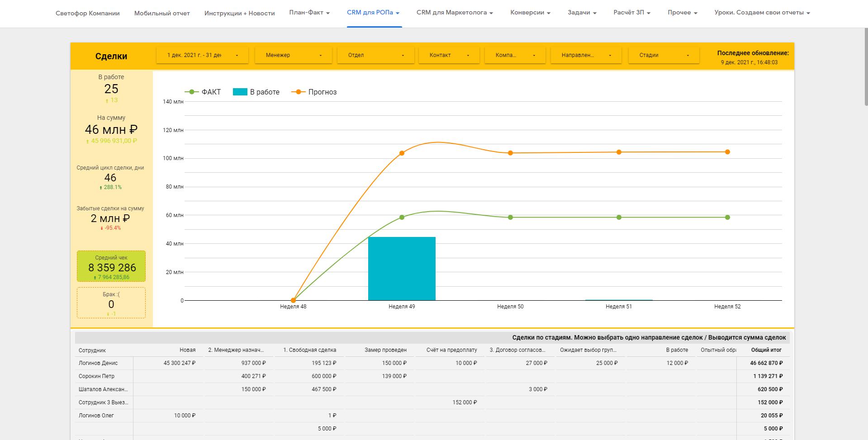The width and height of the screenshot is (868, 440).
Task: Expand the Менежер filter dropdown
Action: (293, 55)
